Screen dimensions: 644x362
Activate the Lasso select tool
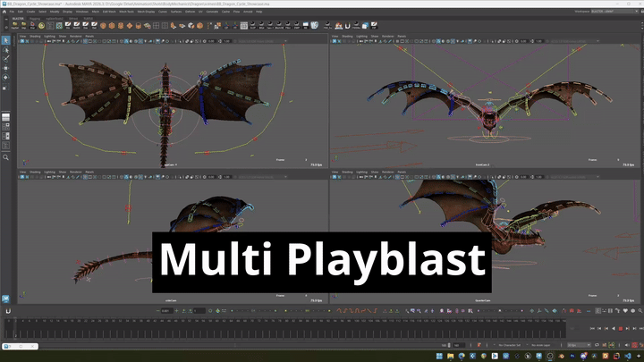[5, 50]
